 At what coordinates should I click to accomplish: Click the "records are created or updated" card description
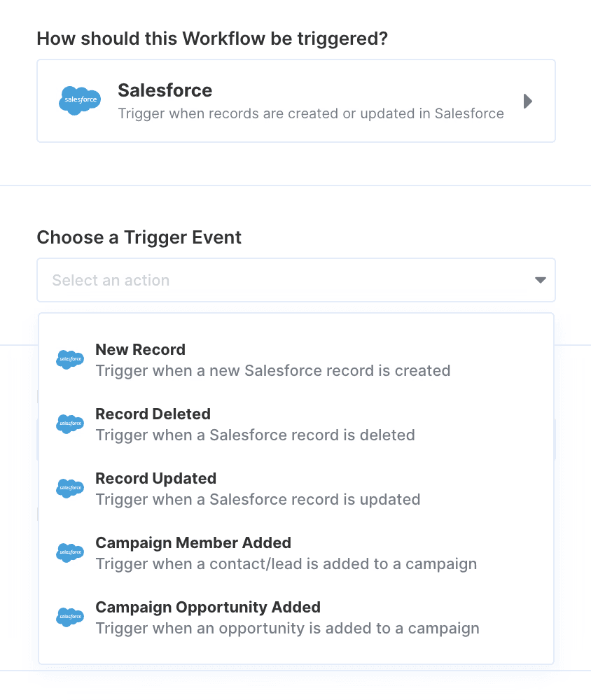click(310, 113)
